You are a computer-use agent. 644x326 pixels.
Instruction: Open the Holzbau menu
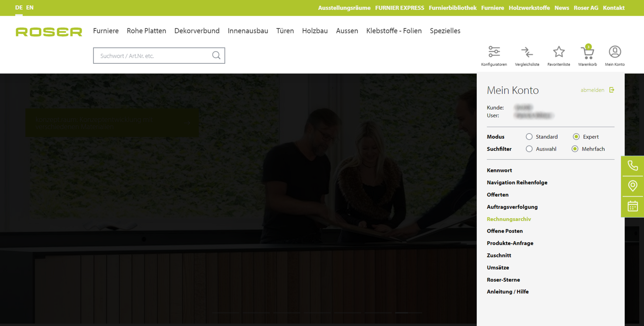point(315,31)
